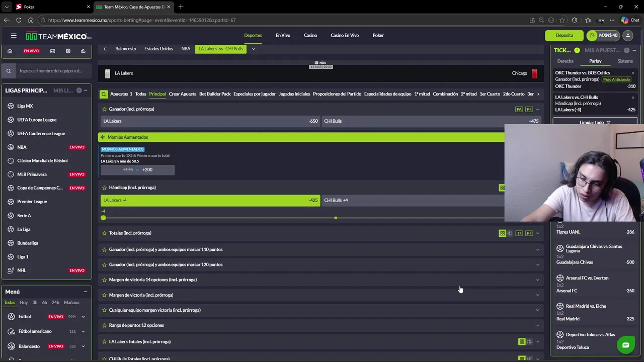This screenshot has height=362, width=644.
Task: Remove LA Lakers vs CHI Bulls selection
Action: pyautogui.click(x=633, y=98)
